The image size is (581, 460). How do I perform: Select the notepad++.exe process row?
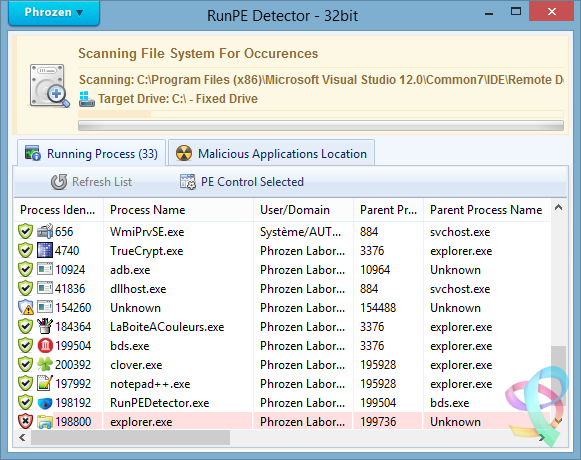point(282,384)
